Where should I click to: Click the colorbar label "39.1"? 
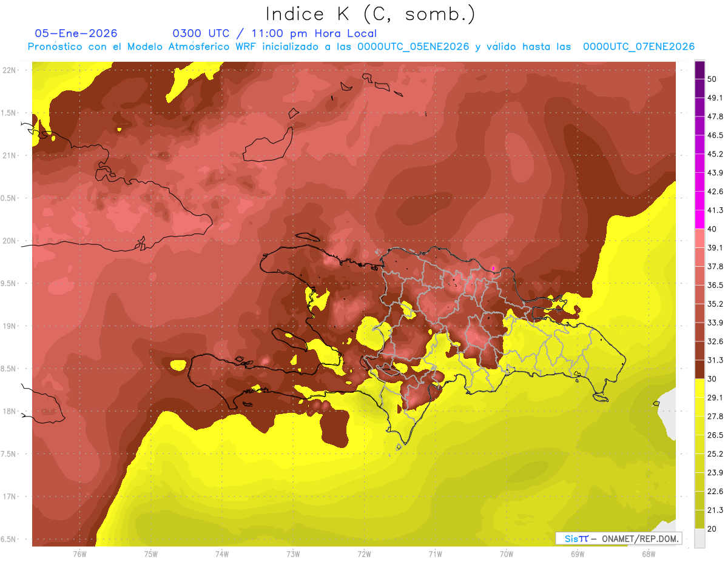click(x=715, y=248)
